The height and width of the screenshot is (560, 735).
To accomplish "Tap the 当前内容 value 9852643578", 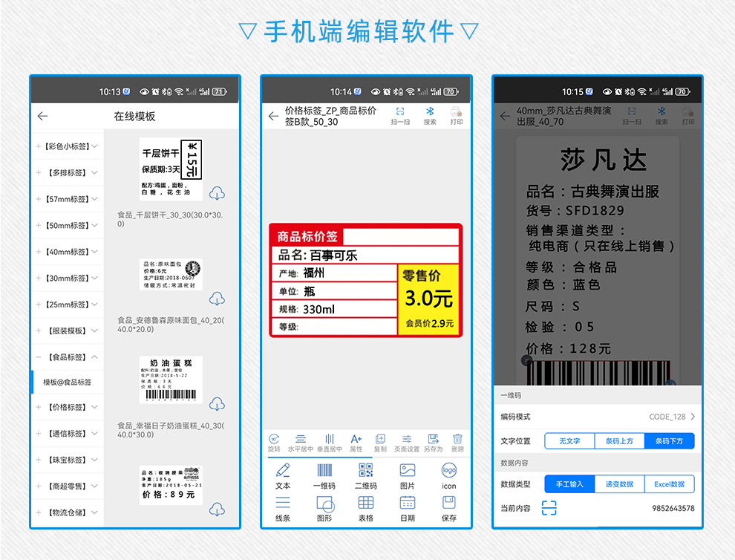I will (673, 508).
